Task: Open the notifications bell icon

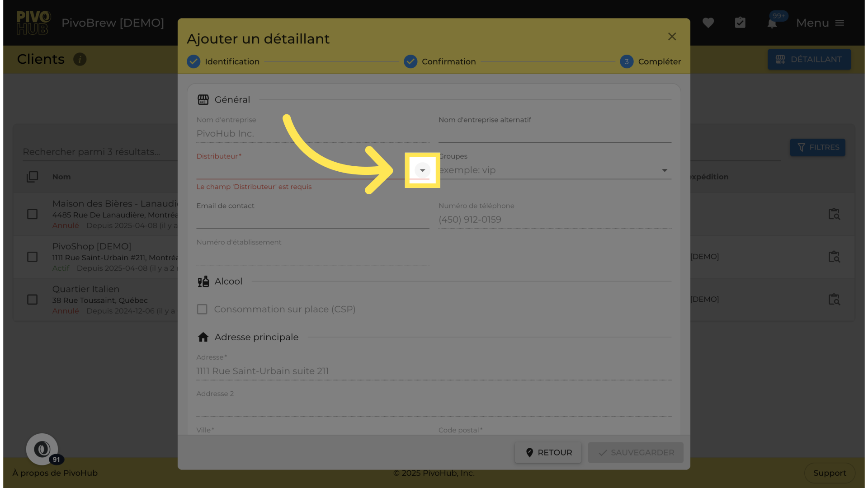Action: coord(772,23)
